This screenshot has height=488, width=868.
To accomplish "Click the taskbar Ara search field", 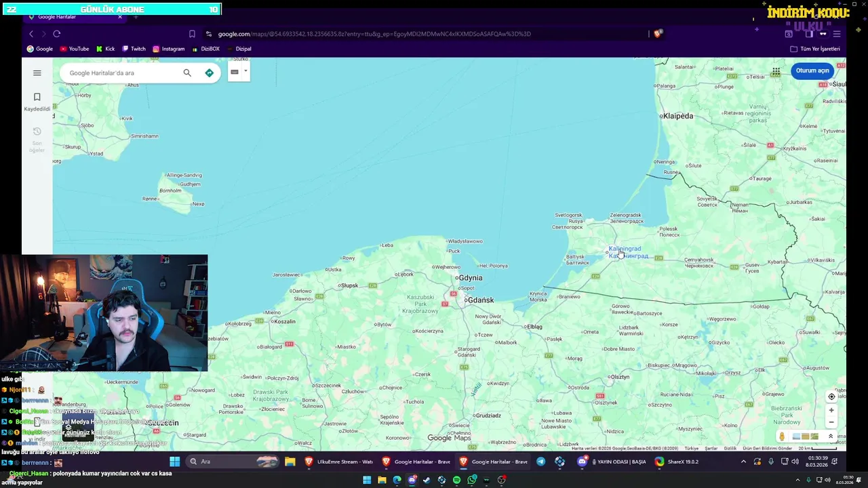I will tap(233, 462).
